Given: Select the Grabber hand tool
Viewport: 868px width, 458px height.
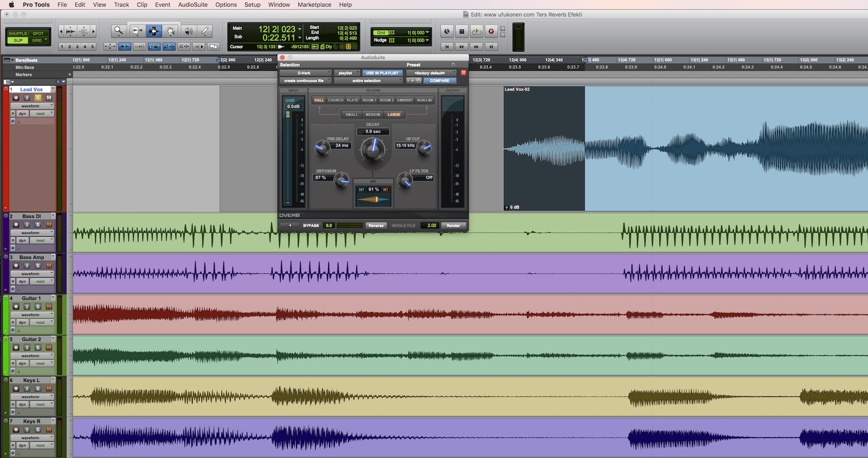Looking at the screenshot, I should (x=171, y=31).
